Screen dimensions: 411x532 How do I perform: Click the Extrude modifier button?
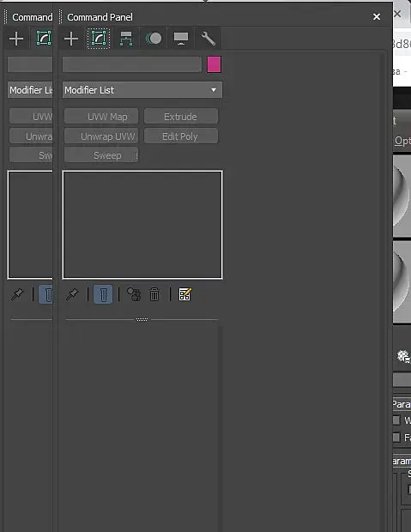(181, 117)
